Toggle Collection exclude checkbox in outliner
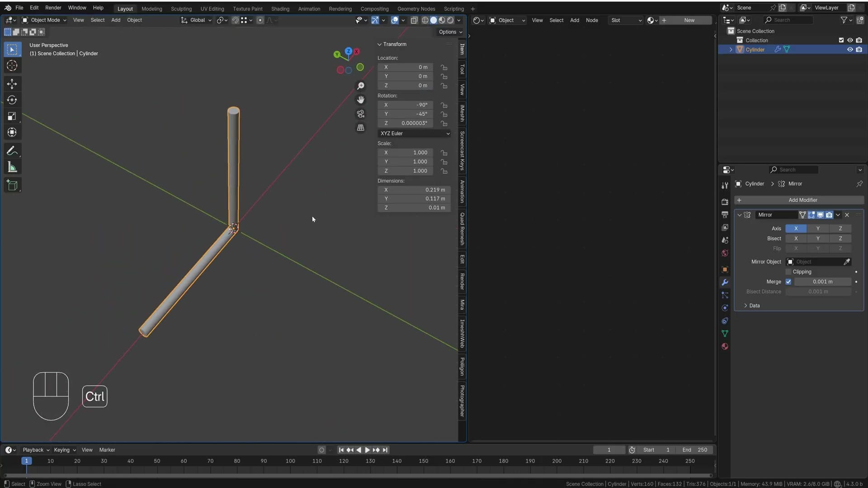Image resolution: width=868 pixels, height=488 pixels. [841, 40]
